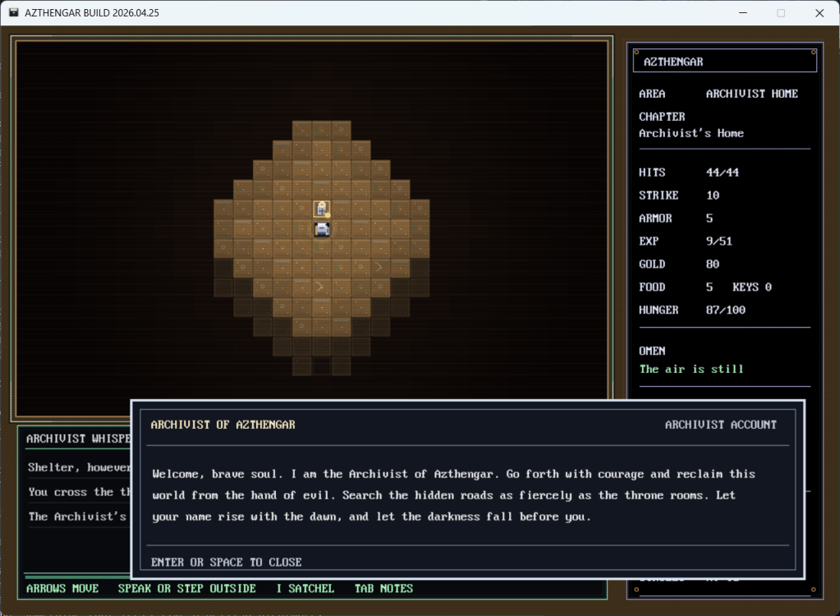
Task: Click the app icon in title bar
Action: pyautogui.click(x=14, y=13)
